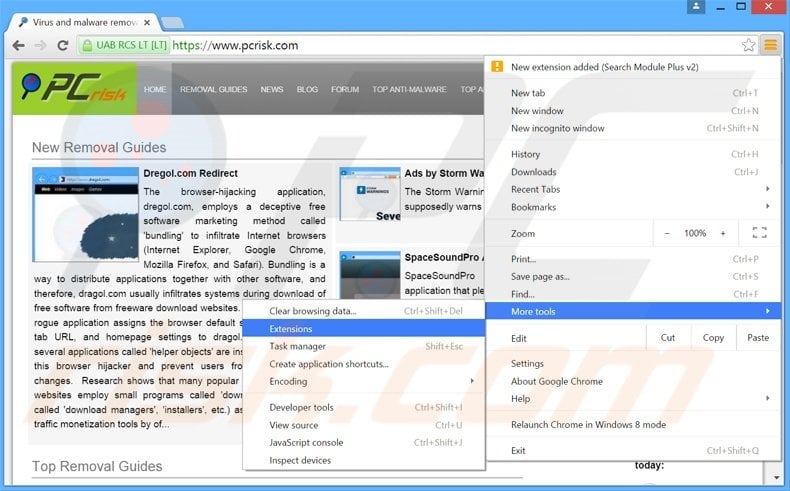Viewport: 790px width, 491px height.
Task: Click the forward navigation arrow
Action: click(40, 45)
